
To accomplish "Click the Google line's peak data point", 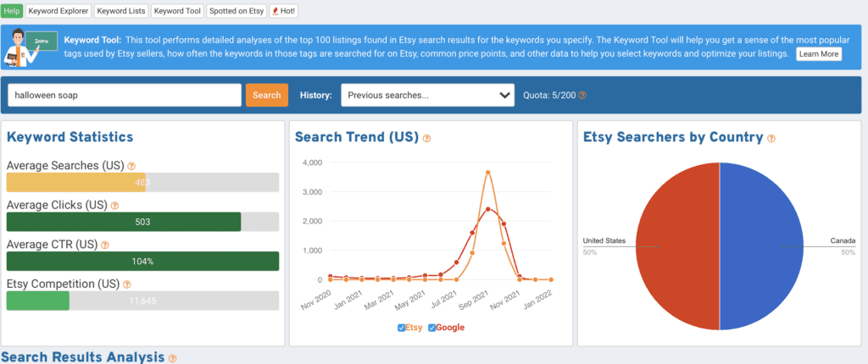I will coord(487,209).
